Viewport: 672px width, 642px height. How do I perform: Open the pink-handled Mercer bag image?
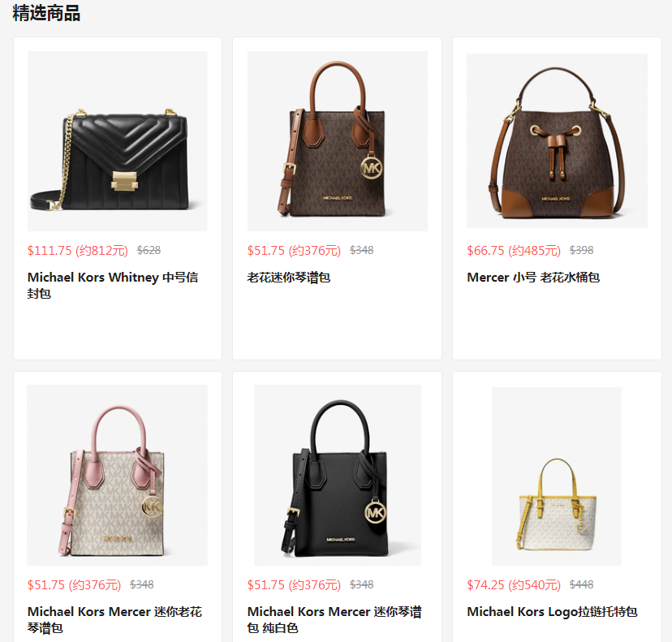117,475
